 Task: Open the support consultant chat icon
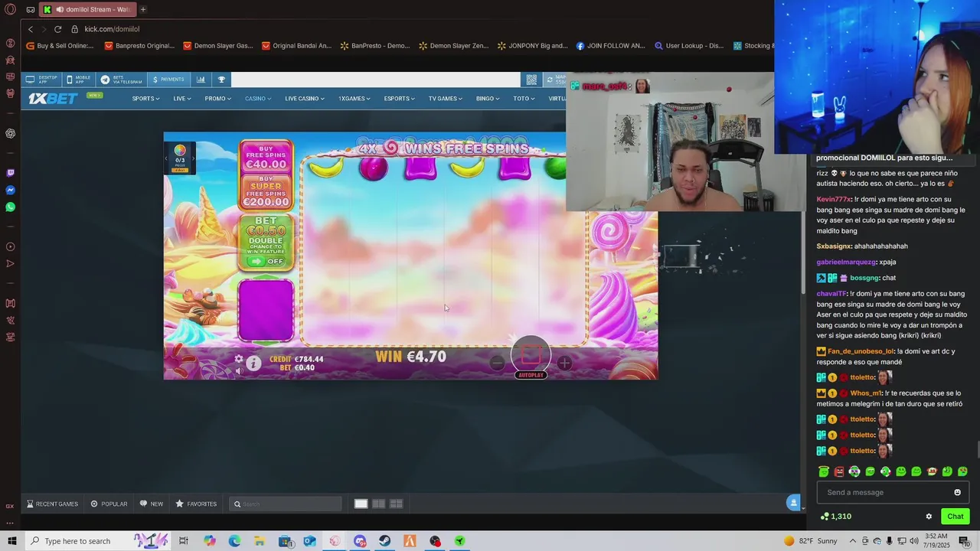point(793,503)
